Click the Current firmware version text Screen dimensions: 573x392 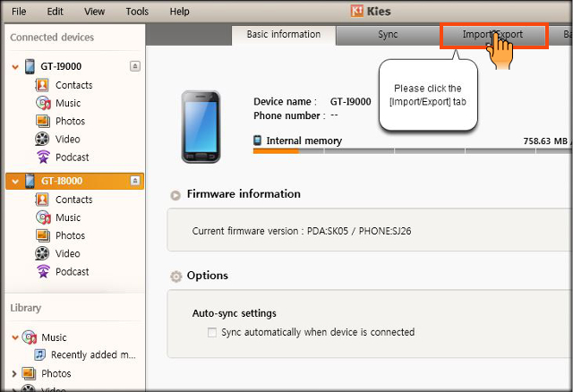302,231
